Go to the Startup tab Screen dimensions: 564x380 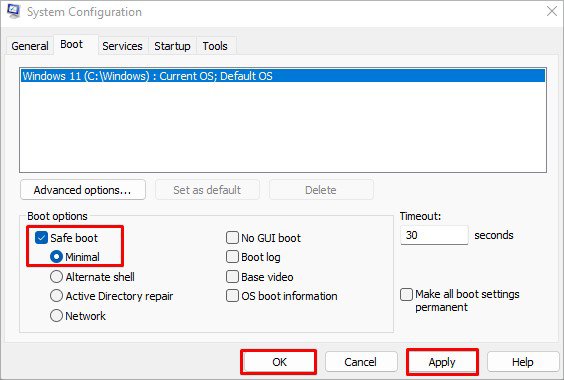(172, 46)
